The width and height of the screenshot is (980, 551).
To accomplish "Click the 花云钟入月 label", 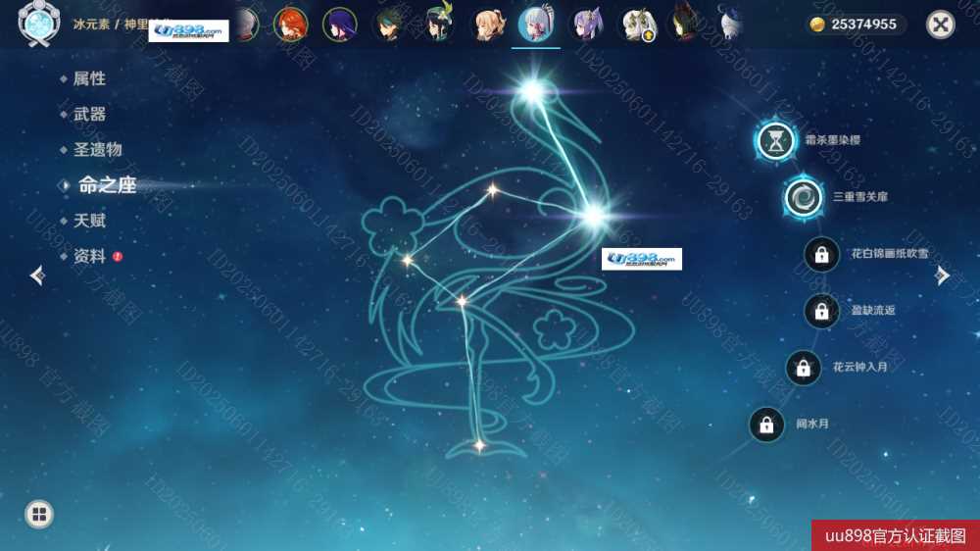I will coord(860,367).
